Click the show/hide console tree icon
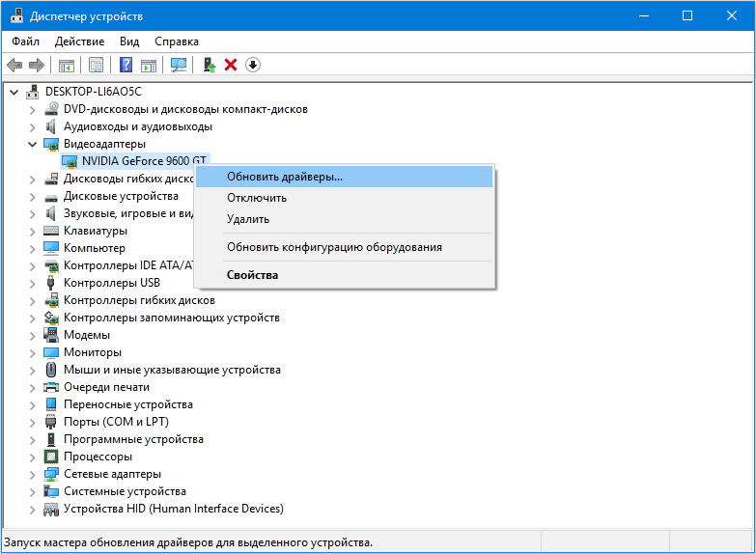Viewport: 756px width, 554px height. point(67,65)
